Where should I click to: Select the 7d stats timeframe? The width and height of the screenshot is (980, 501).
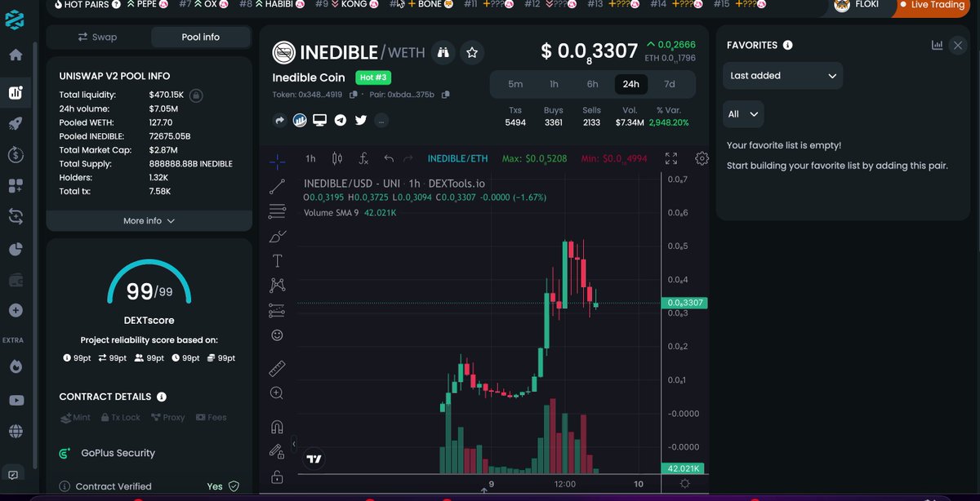pos(670,84)
